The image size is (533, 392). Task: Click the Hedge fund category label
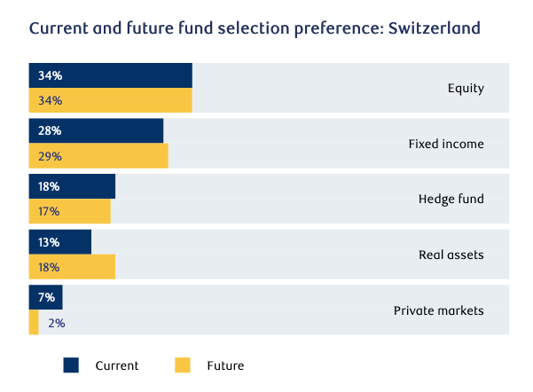tap(451, 199)
